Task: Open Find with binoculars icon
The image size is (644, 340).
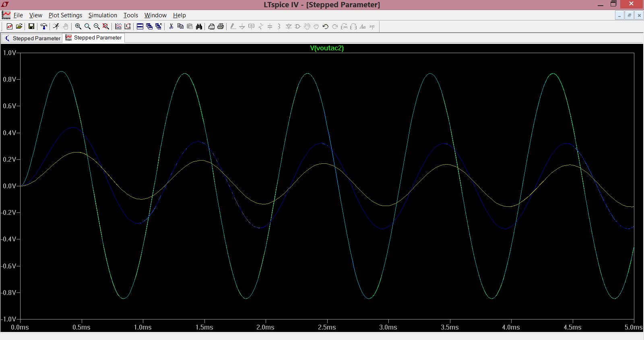Action: tap(199, 27)
